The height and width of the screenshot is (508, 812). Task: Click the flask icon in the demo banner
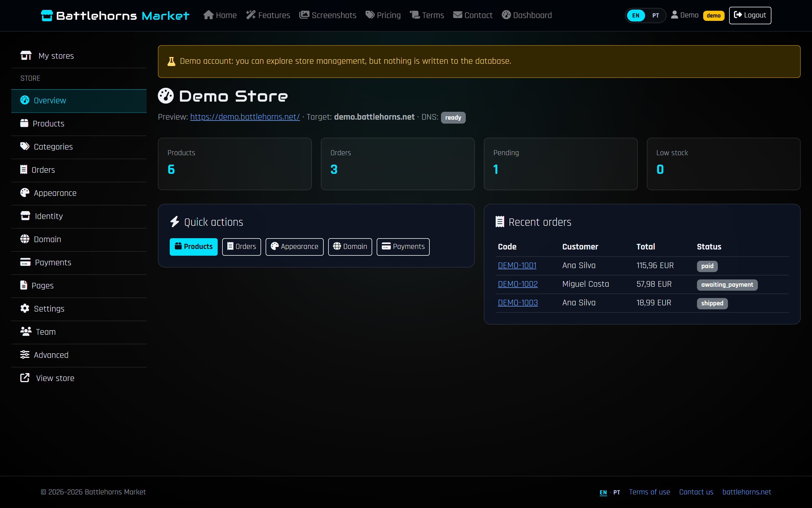[171, 61]
